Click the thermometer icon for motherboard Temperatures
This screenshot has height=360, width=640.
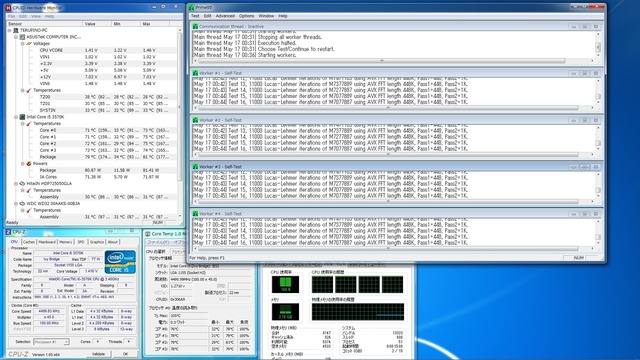click(x=29, y=90)
